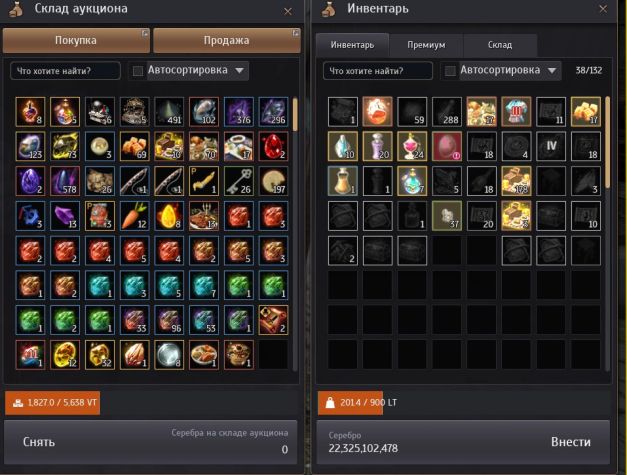Open the Склад tab
The height and width of the screenshot is (475, 627).
click(x=500, y=45)
